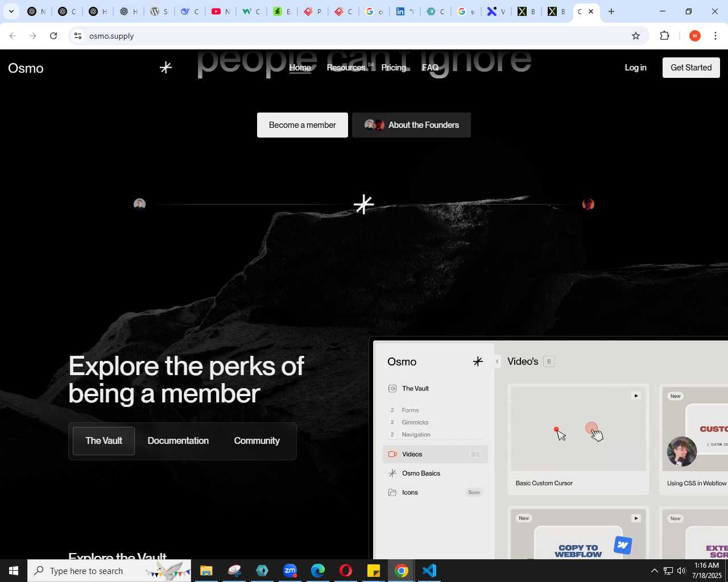Click the center asterisk icon on the line
This screenshot has width=728, height=582.
click(364, 204)
